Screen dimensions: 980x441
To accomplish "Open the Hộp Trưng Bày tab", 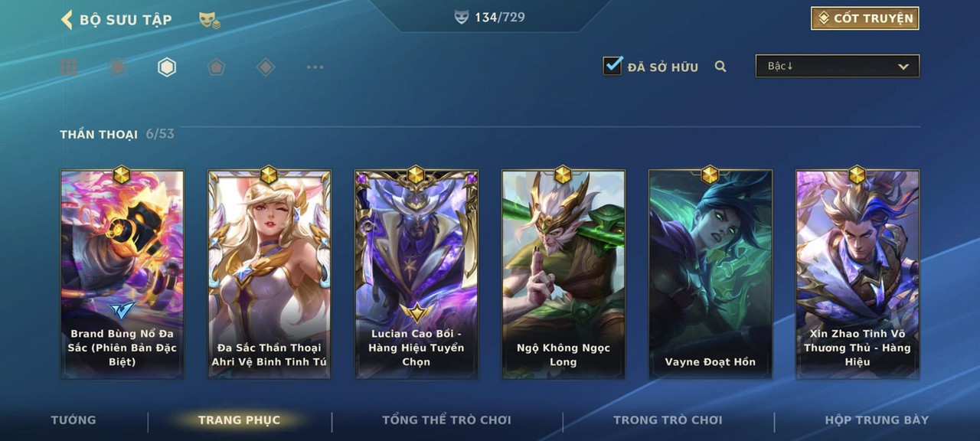I will [x=877, y=420].
